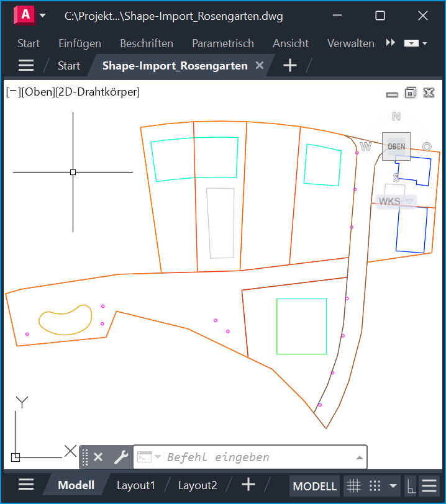
Task: Expand snap mode settings dropdown arrow
Action: pos(393,485)
